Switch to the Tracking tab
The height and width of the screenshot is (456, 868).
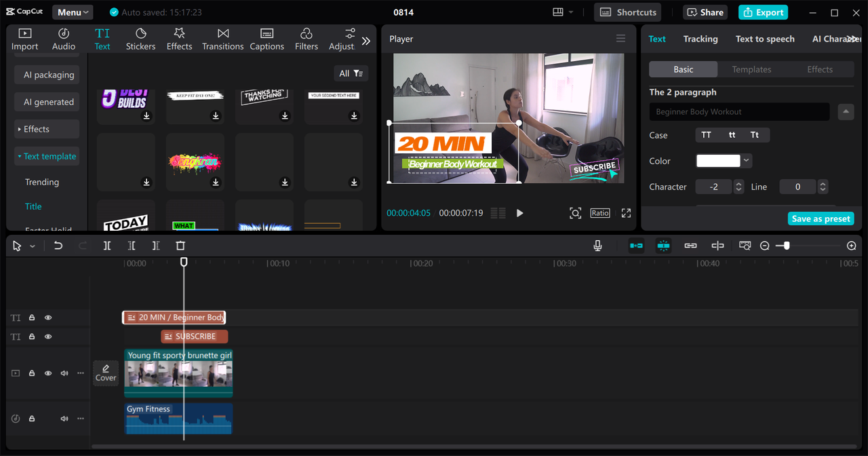pos(701,39)
